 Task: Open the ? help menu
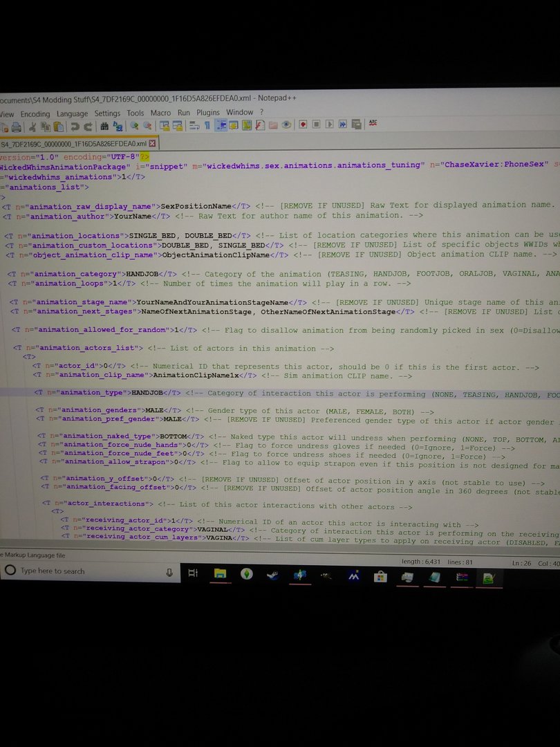261,112
